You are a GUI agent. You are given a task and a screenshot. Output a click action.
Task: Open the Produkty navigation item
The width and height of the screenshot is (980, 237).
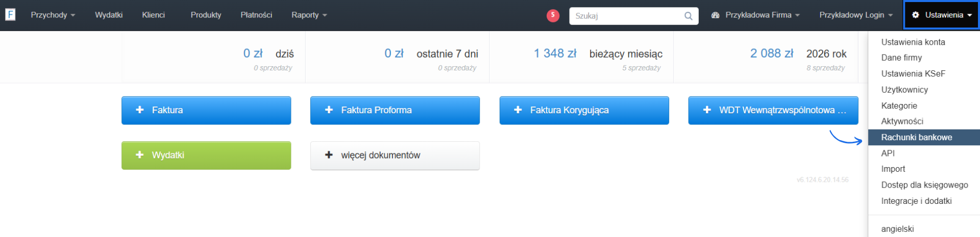click(206, 15)
